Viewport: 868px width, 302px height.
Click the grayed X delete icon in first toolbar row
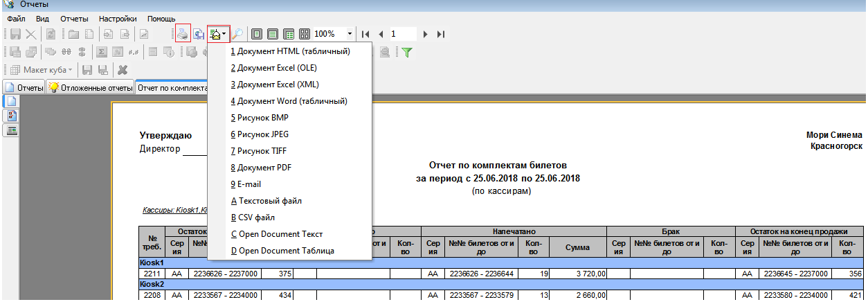pos(31,33)
